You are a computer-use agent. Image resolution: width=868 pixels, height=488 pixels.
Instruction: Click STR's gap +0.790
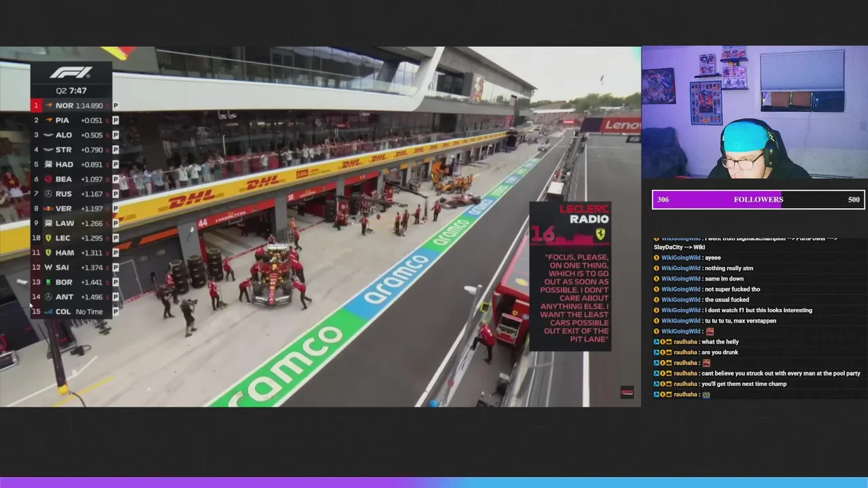[92, 150]
